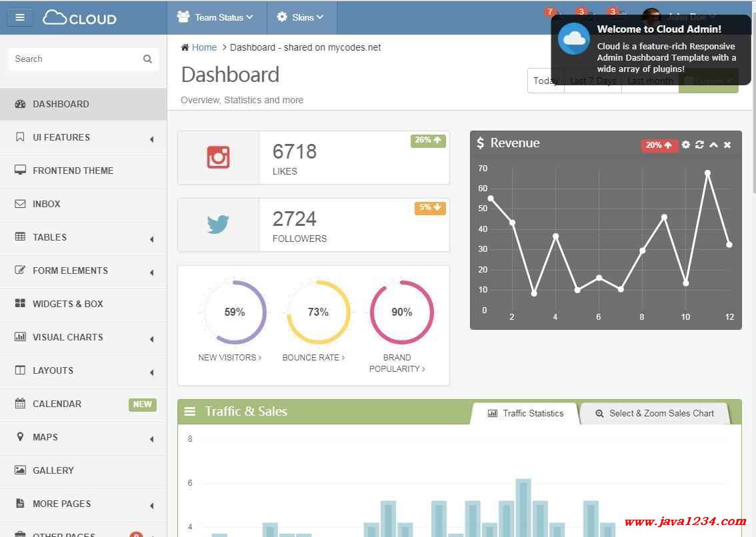Expand the Visual Charts submenu arrow
This screenshot has width=756, height=537.
click(x=152, y=339)
